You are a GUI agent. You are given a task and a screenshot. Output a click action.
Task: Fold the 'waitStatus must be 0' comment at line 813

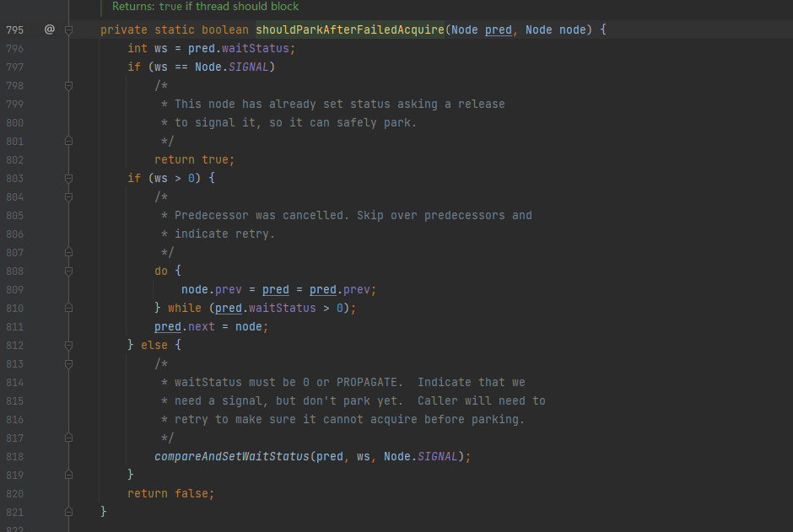tap(69, 363)
